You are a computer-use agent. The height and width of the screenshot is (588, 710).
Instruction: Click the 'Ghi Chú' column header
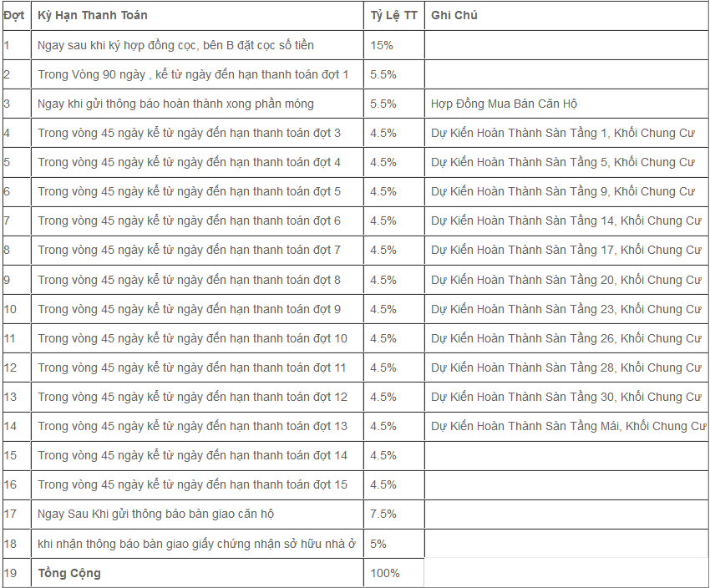coord(454,16)
